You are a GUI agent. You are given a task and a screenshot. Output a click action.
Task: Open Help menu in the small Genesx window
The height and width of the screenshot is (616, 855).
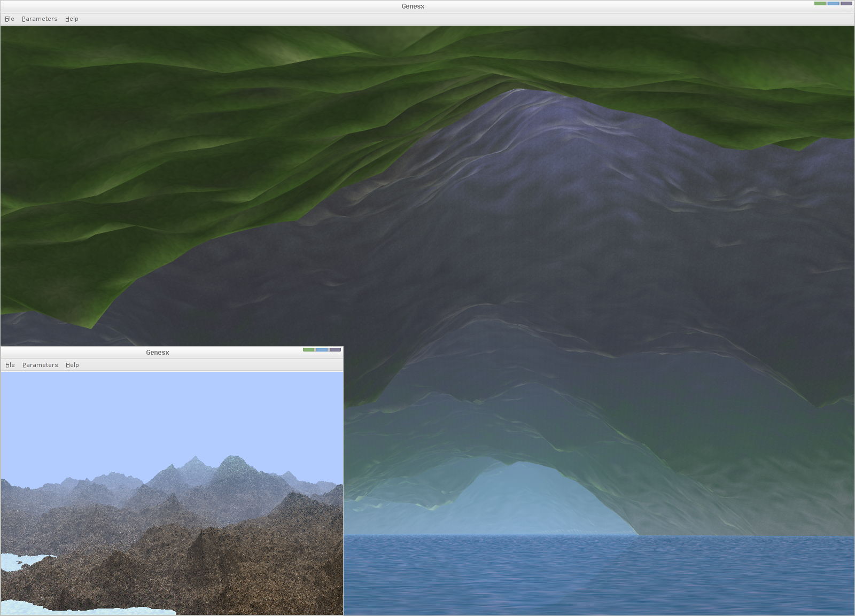click(x=72, y=365)
